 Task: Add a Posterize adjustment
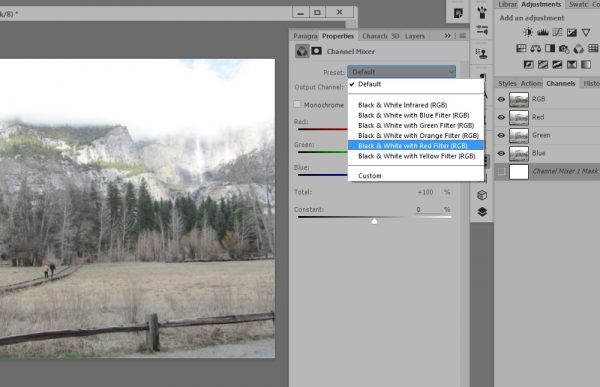pos(543,64)
